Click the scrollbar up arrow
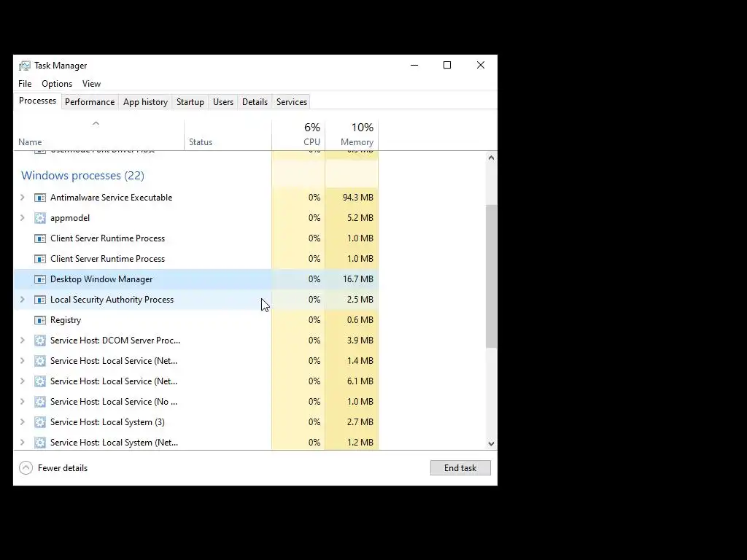 pyautogui.click(x=491, y=157)
